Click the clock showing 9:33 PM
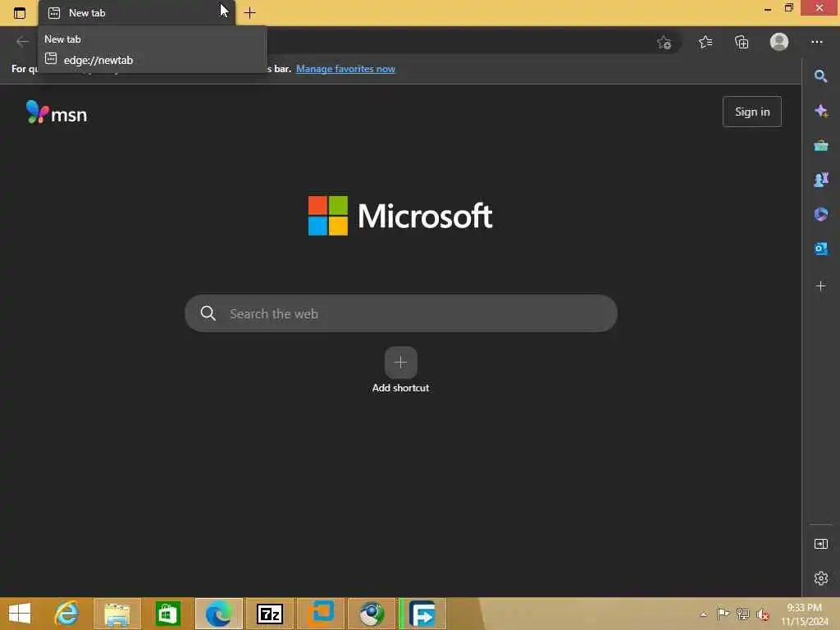840x630 pixels. tap(804, 608)
